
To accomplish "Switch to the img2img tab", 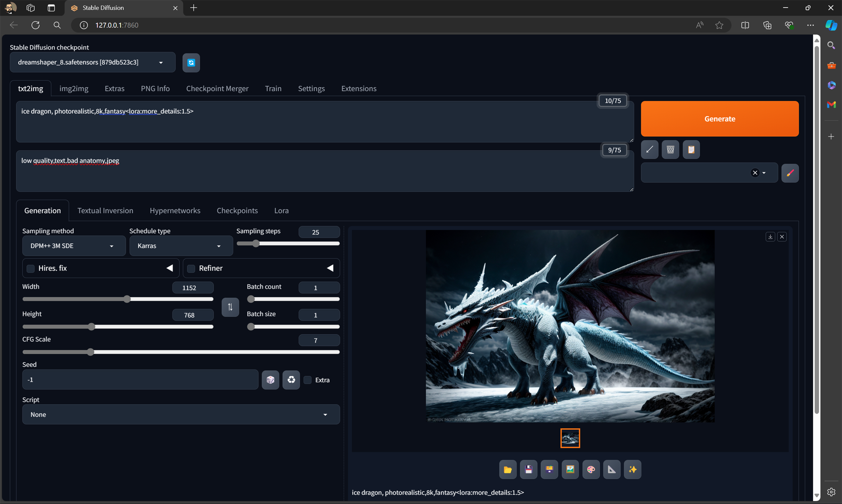I will (x=74, y=89).
